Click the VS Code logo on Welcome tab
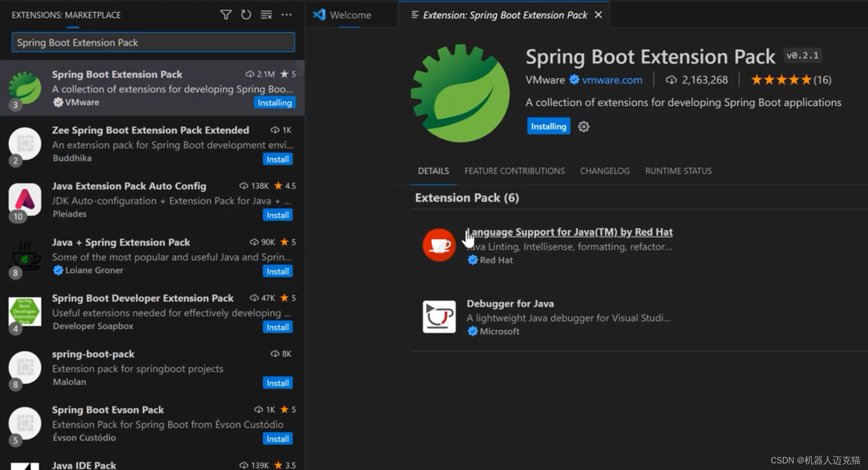The height and width of the screenshot is (470, 868). 319,15
